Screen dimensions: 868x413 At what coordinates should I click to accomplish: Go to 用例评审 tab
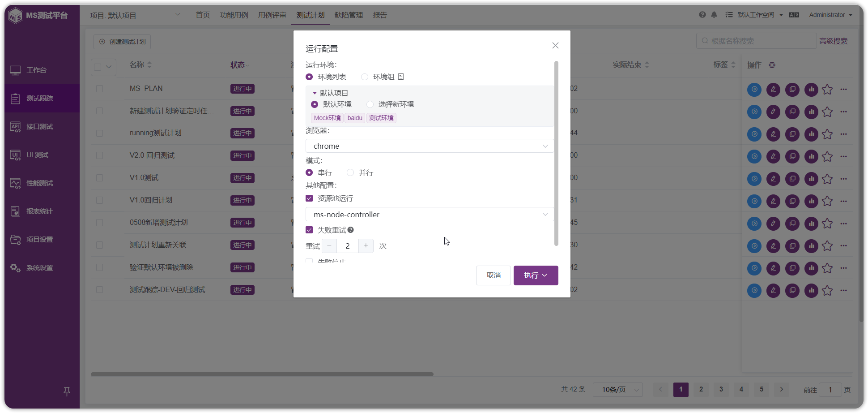coord(272,15)
